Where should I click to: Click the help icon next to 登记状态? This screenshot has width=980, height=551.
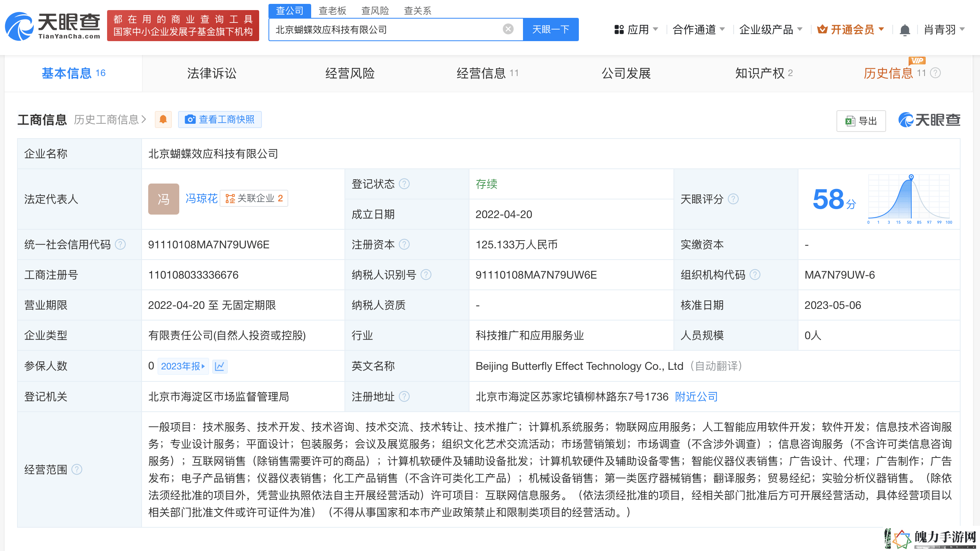tap(404, 184)
